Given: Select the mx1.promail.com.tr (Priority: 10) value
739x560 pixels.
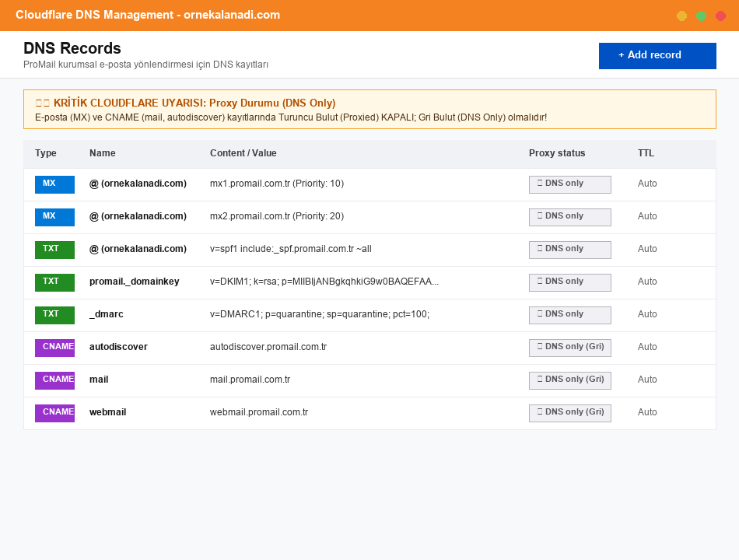Looking at the screenshot, I should [x=277, y=184].
